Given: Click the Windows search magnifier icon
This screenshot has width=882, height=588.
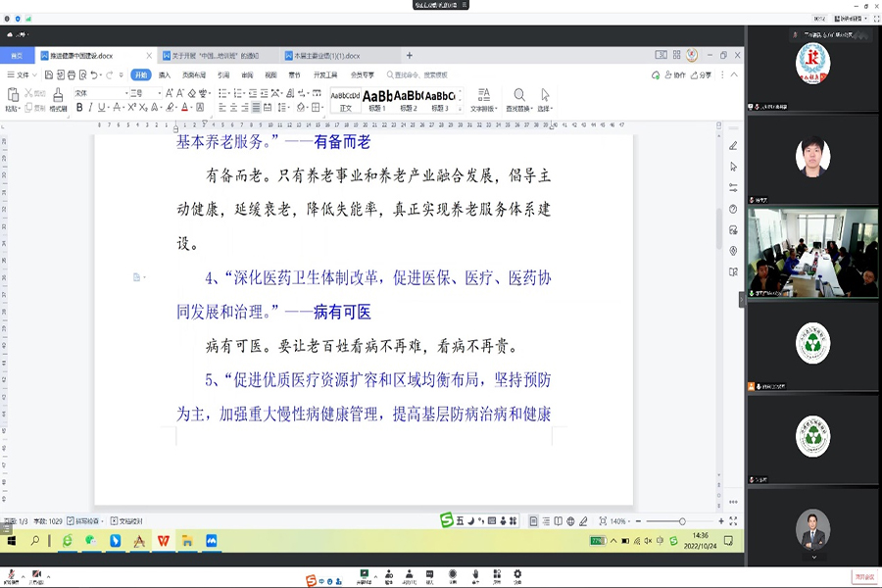Looking at the screenshot, I should [36, 540].
